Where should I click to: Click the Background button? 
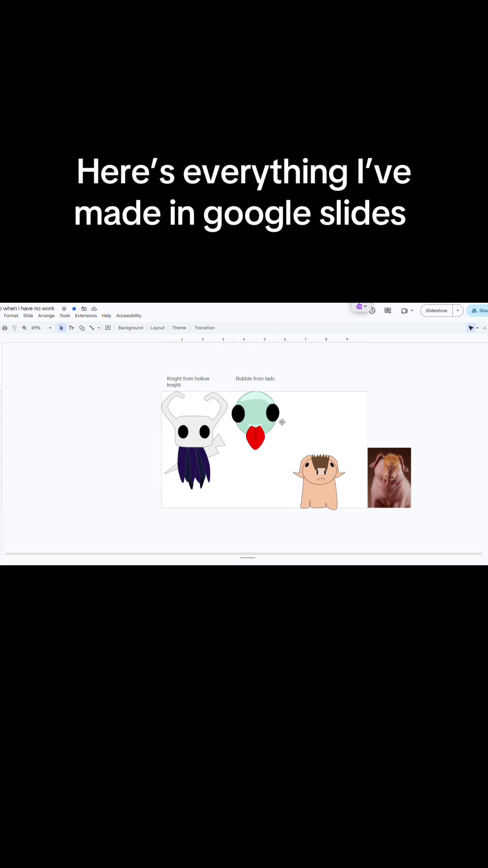[131, 328]
